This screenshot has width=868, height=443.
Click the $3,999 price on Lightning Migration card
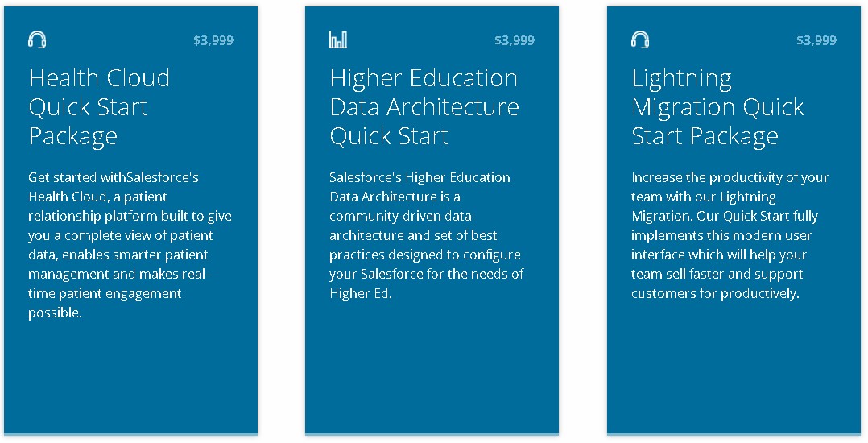pyautogui.click(x=816, y=40)
